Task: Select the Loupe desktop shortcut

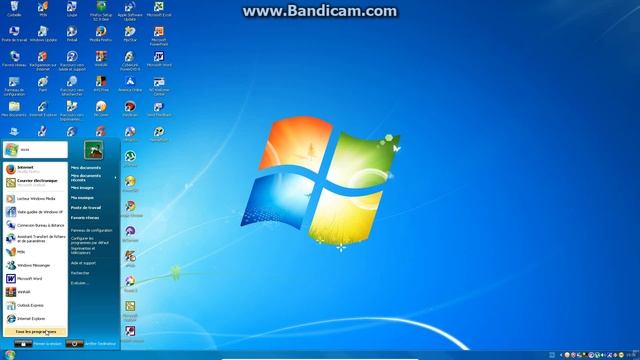Action: [72, 8]
